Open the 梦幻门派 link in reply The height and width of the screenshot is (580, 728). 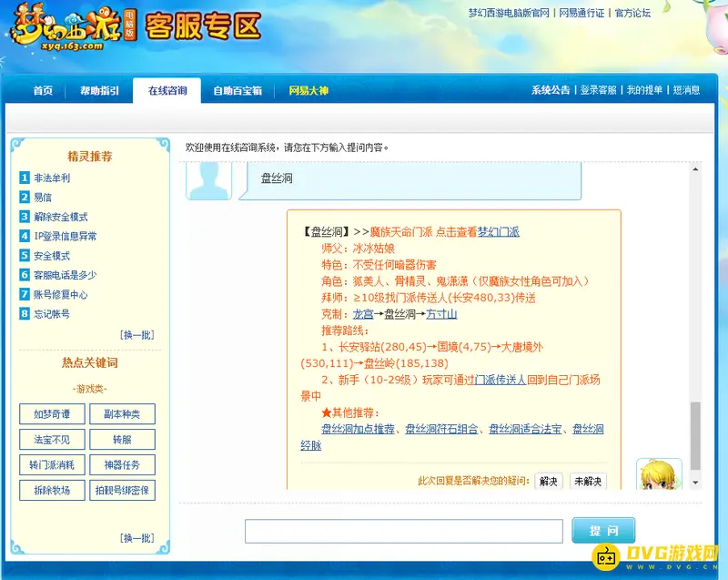(x=498, y=231)
